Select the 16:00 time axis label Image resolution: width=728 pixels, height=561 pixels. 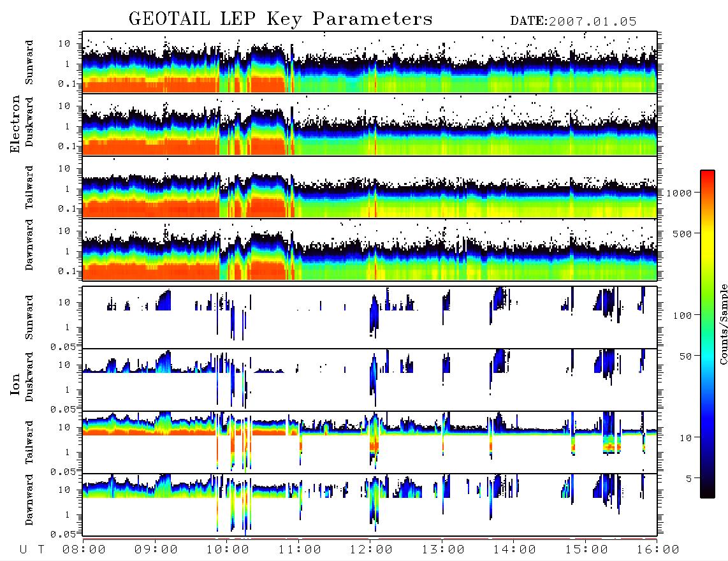pyautogui.click(x=658, y=550)
